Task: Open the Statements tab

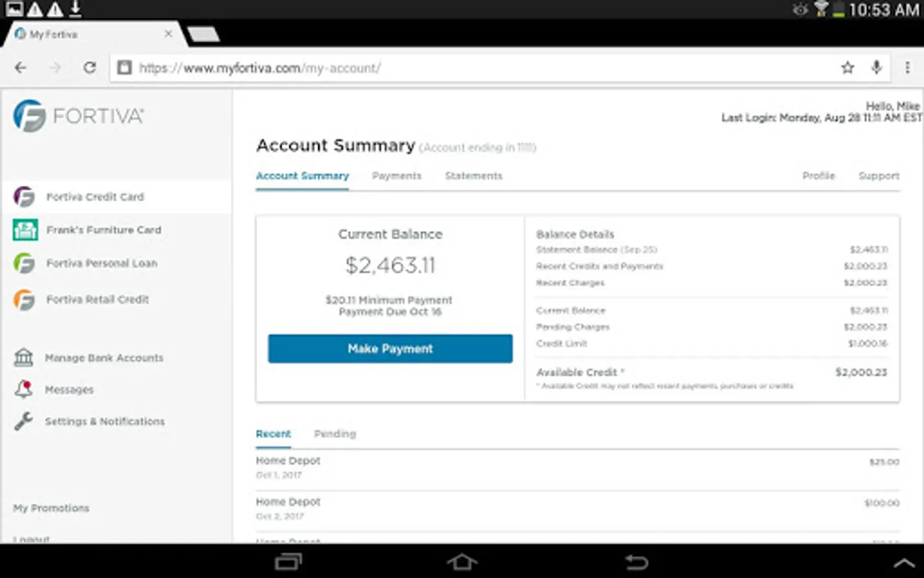Action: pyautogui.click(x=474, y=176)
